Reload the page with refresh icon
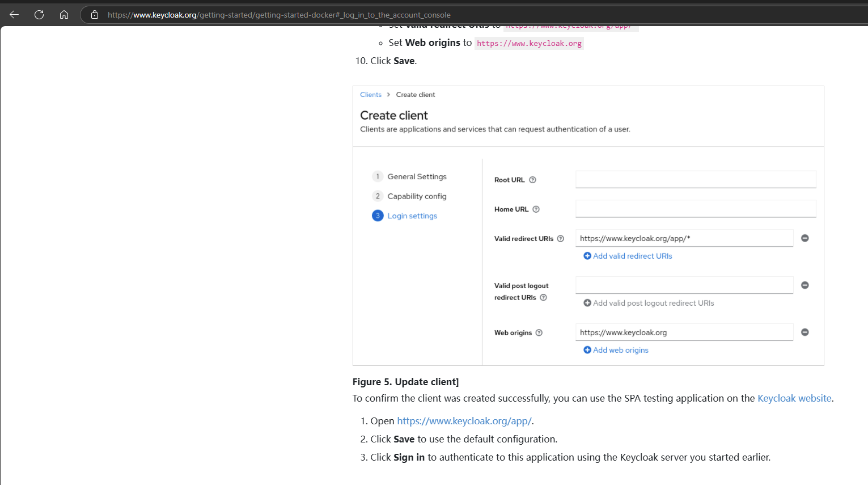 pyautogui.click(x=39, y=15)
